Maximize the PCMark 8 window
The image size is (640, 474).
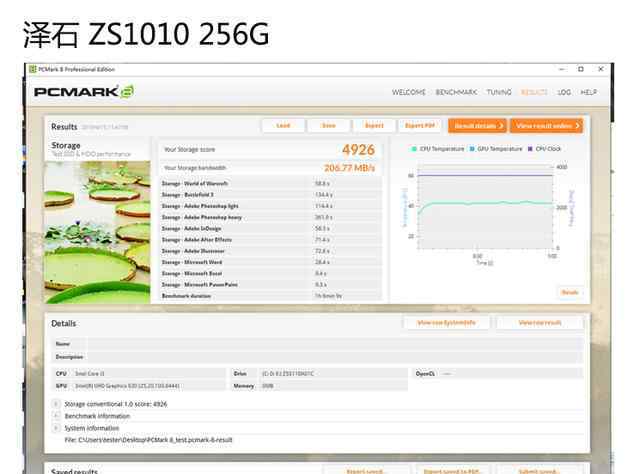(x=581, y=69)
